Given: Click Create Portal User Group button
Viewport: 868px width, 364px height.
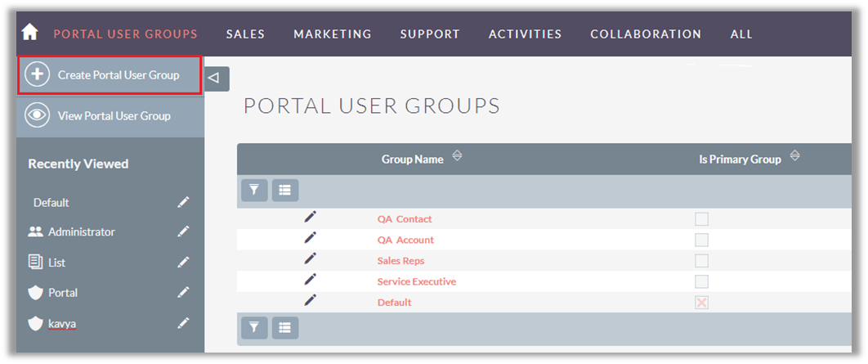Looking at the screenshot, I should (110, 75).
